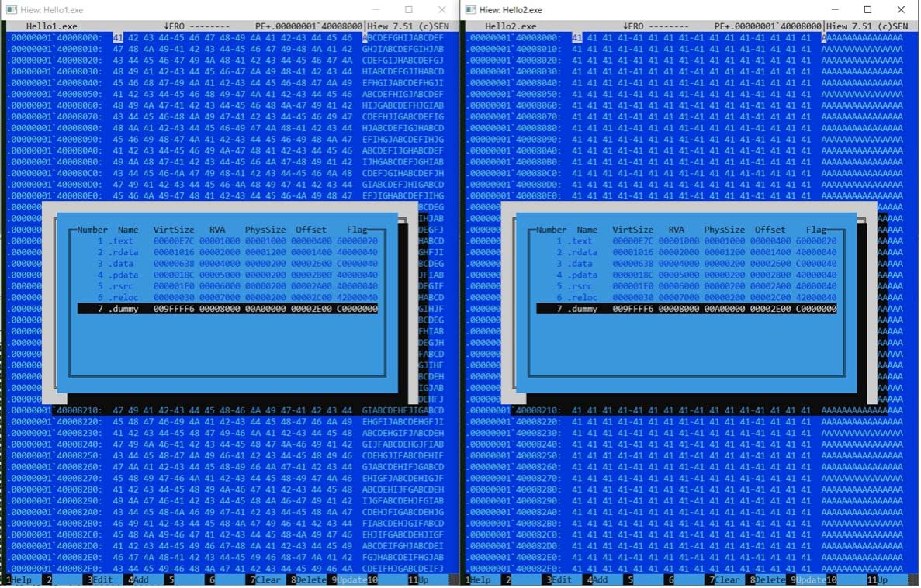Select highlighted .dummy section row in Hello1.exe
Screen dimensions: 921x588
tap(228, 309)
